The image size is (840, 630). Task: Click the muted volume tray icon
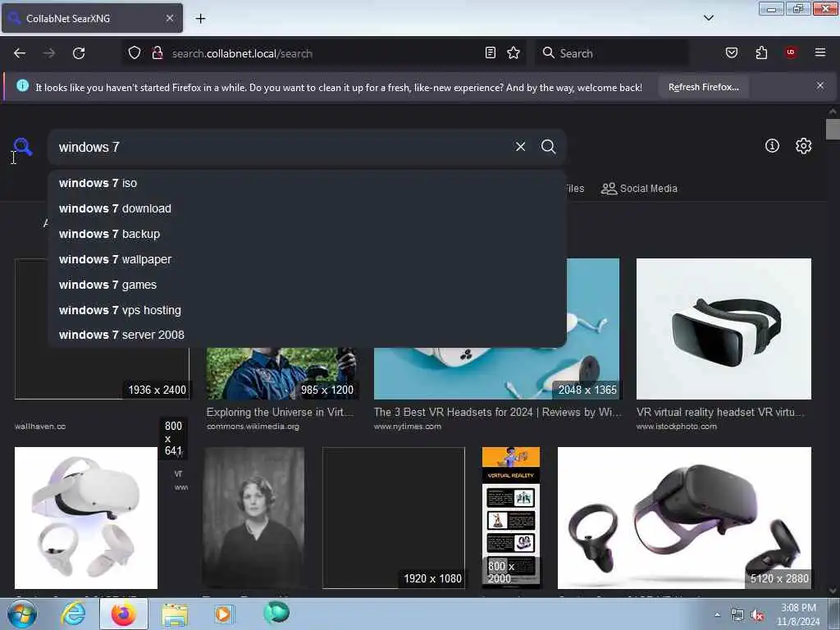coord(757,615)
